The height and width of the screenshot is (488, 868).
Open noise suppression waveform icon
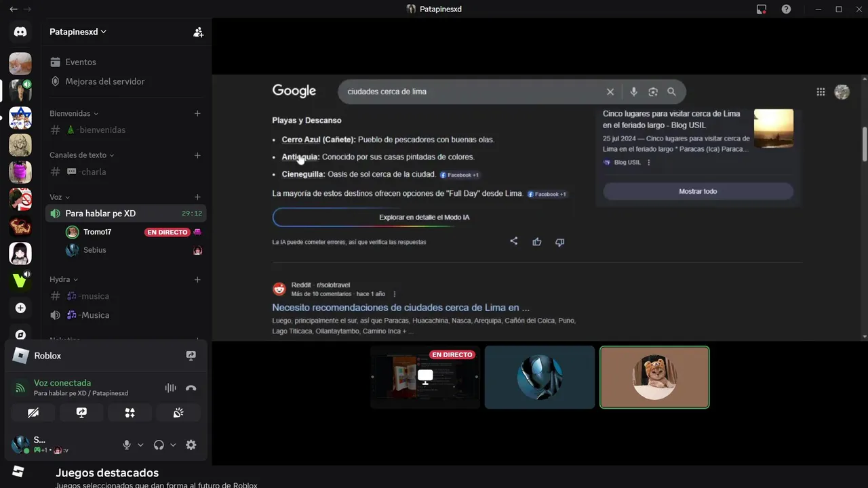click(x=170, y=388)
